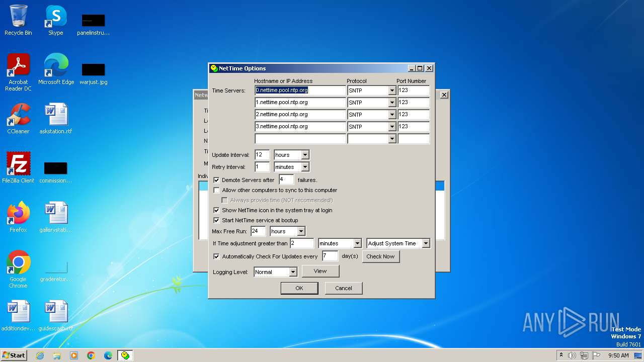Open Internet Explorer from taskbar
644x362 pixels.
(40, 355)
